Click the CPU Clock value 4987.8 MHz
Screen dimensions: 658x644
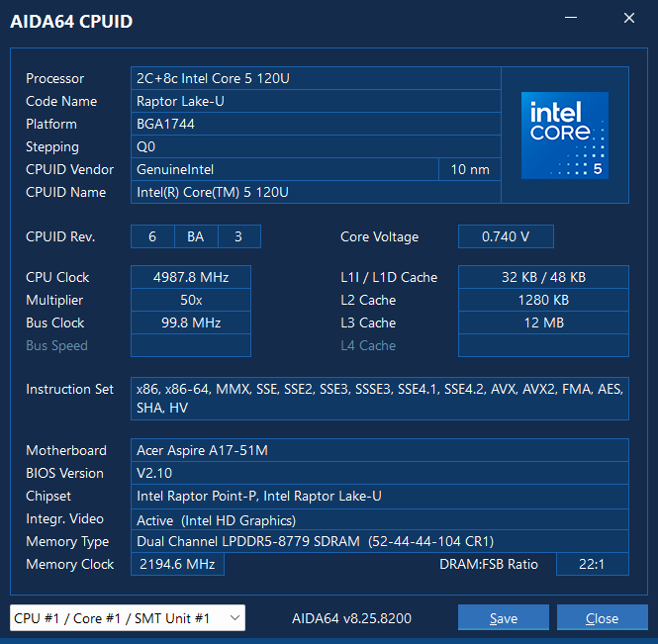190,277
